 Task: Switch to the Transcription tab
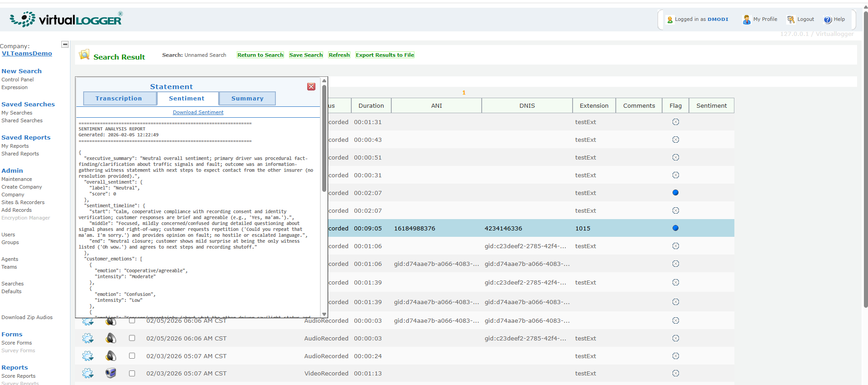tap(119, 99)
